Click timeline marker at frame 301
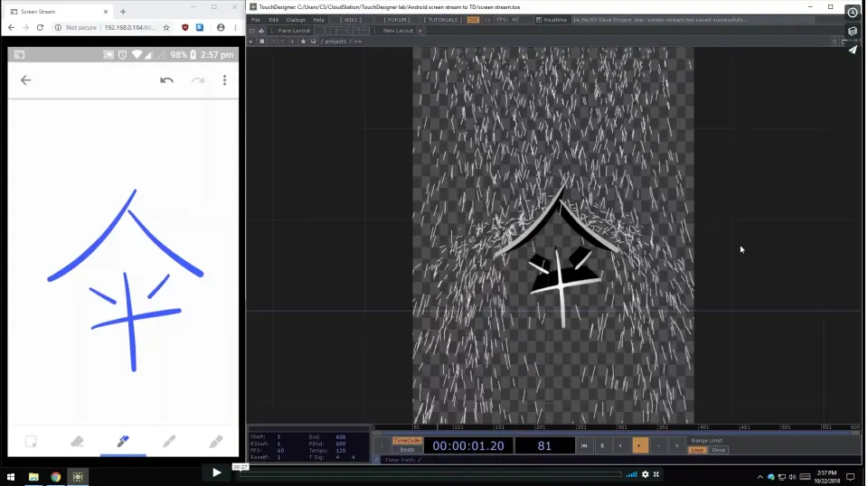Screen dimensions: 868x486 tap(623, 427)
